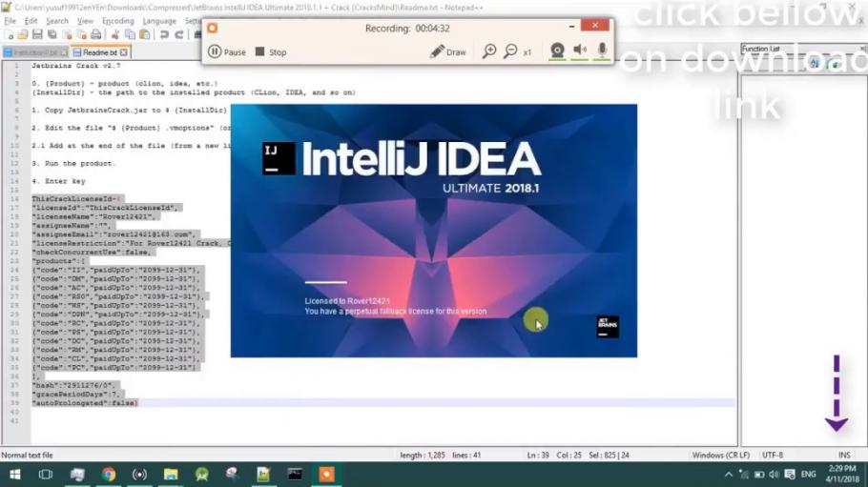Open Google Chrome from the taskbar

[x=108, y=474]
